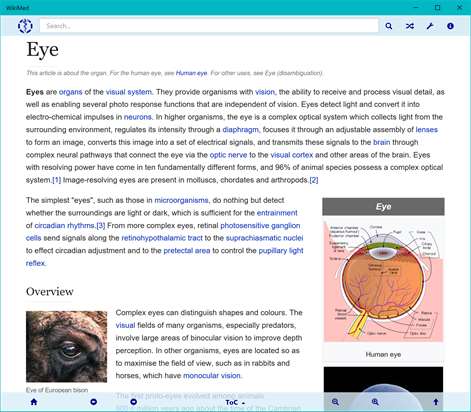471x412 pixels.
Task: Click the WikiMed logo icon
Action: pos(25,26)
